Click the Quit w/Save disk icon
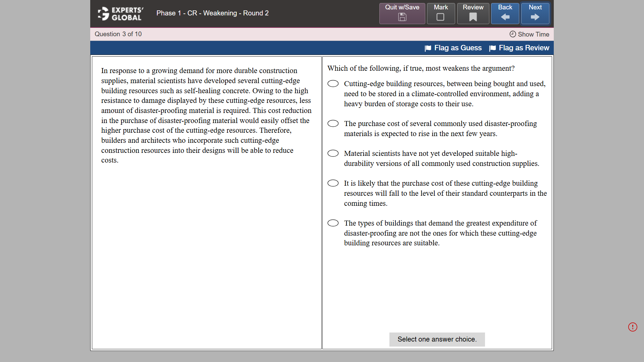644x362 pixels. (401, 17)
